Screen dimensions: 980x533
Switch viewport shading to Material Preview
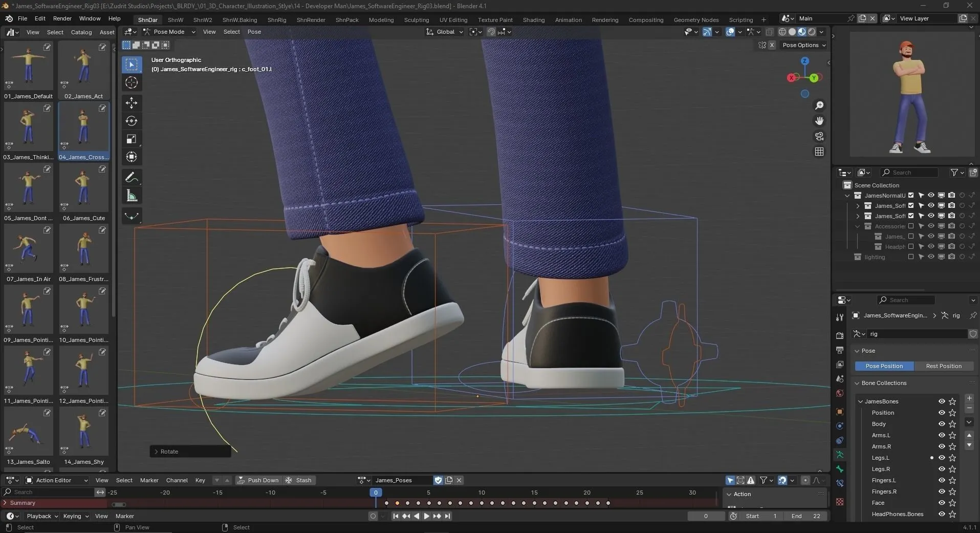801,32
